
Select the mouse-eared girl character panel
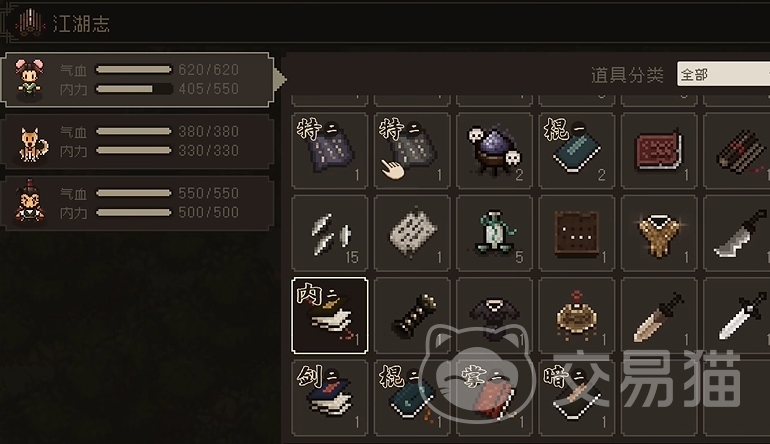137,80
